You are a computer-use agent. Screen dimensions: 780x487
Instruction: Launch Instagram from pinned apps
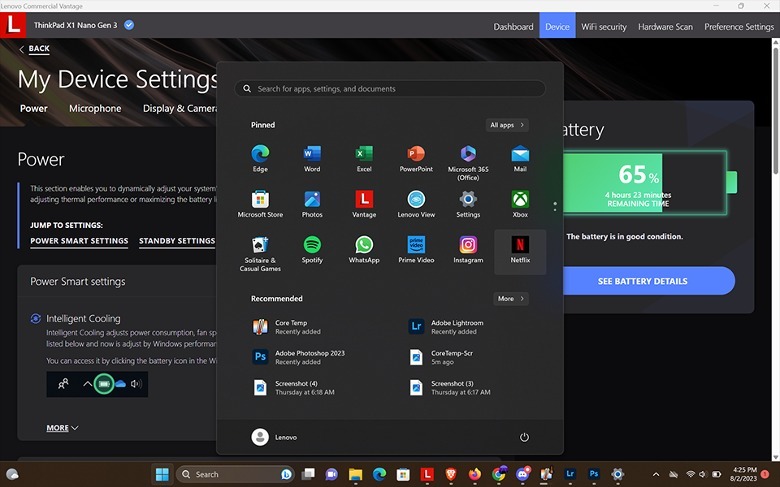point(468,249)
